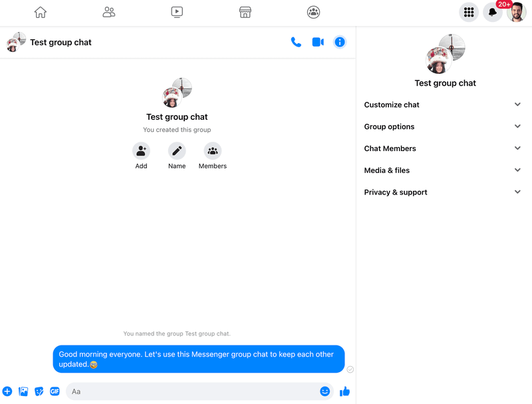532x404 pixels.
Task: Click the 'Group options' label
Action: (389, 126)
